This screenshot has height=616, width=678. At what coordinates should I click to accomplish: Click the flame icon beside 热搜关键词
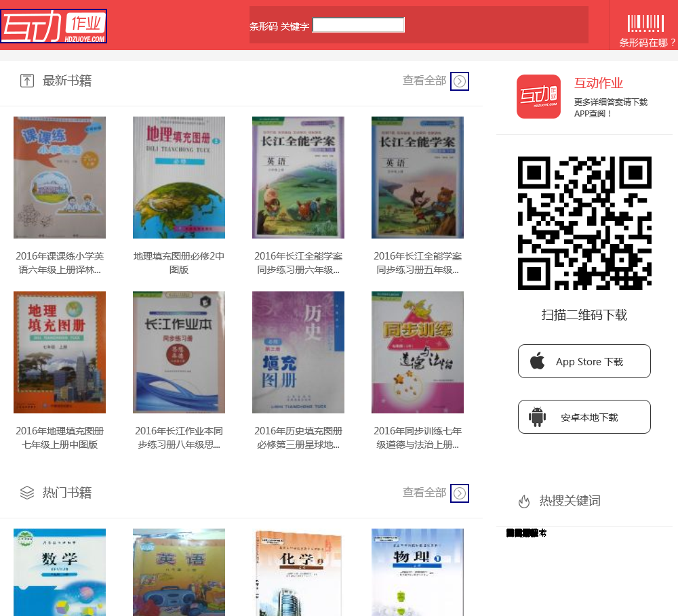[x=524, y=501]
